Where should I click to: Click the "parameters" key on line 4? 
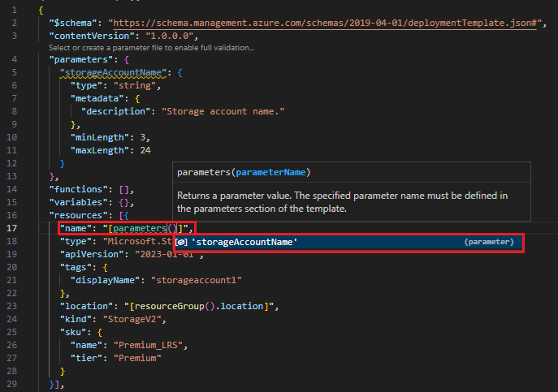80,59
